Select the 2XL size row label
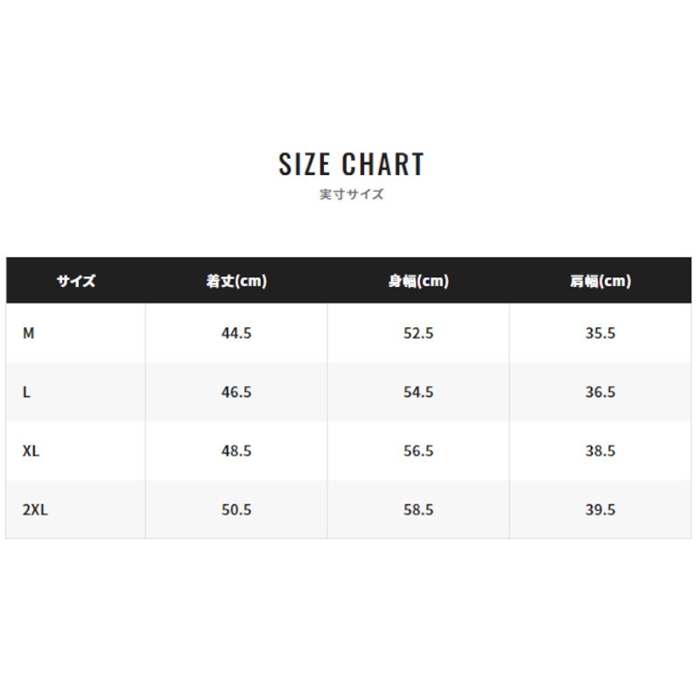Screen dimensions: 700x700 coord(35,509)
